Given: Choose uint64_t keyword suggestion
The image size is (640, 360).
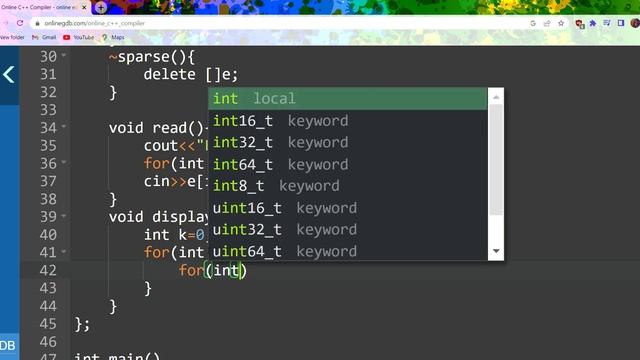Looking at the screenshot, I should click(348, 251).
